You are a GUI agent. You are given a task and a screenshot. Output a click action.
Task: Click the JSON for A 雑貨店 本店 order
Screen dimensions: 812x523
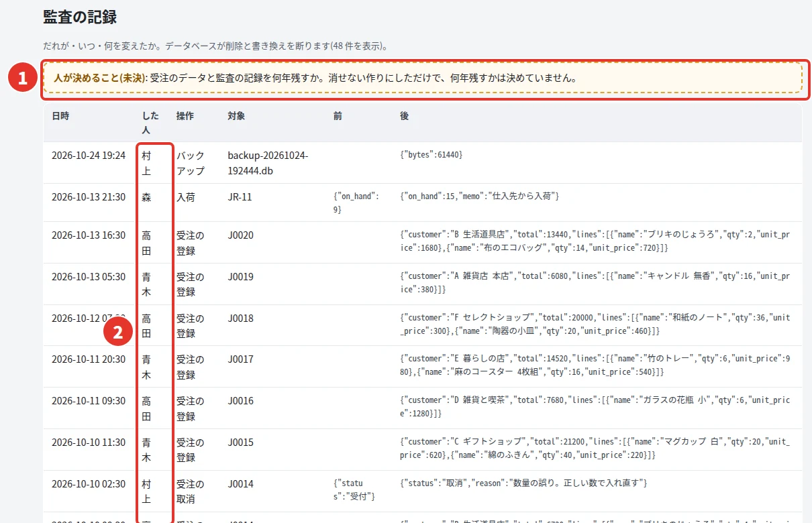pyautogui.click(x=595, y=283)
